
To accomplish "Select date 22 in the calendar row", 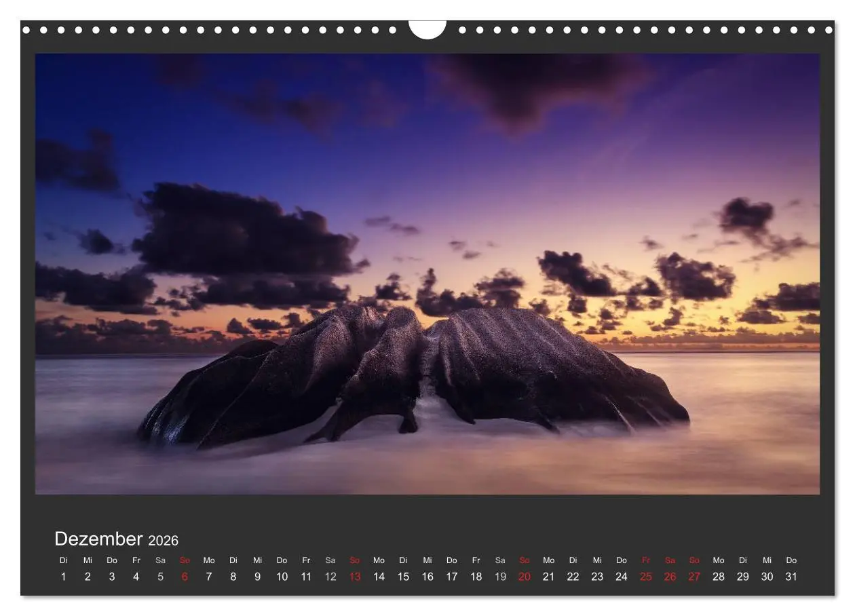I will click(x=573, y=577).
